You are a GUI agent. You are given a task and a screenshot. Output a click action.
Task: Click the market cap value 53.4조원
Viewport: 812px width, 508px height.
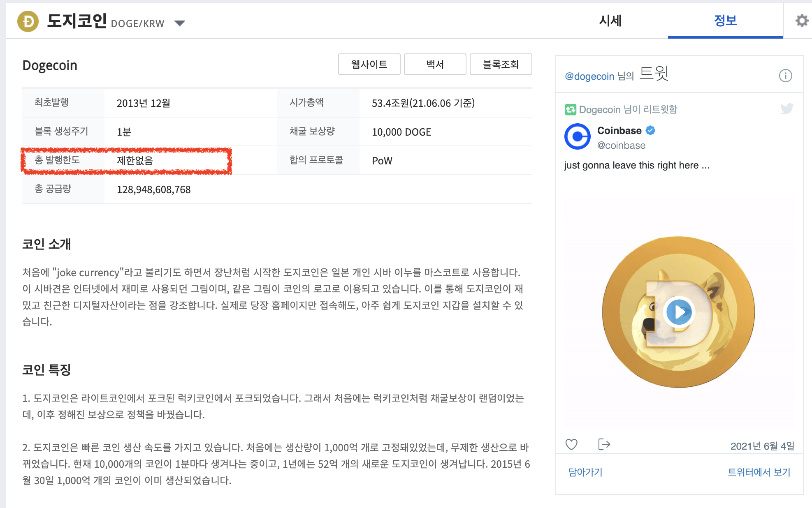[423, 103]
